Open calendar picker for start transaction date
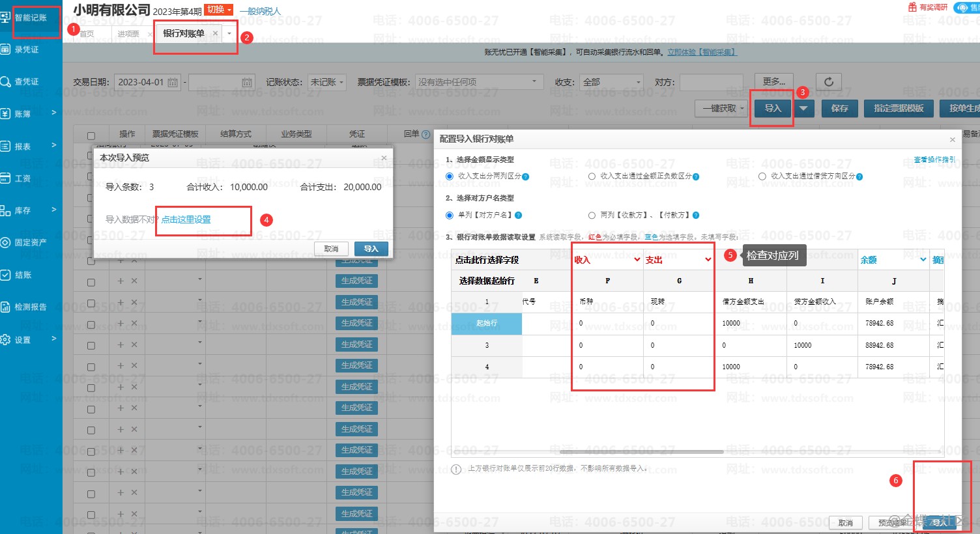Viewport: 980px width, 534px height. pyautogui.click(x=173, y=83)
